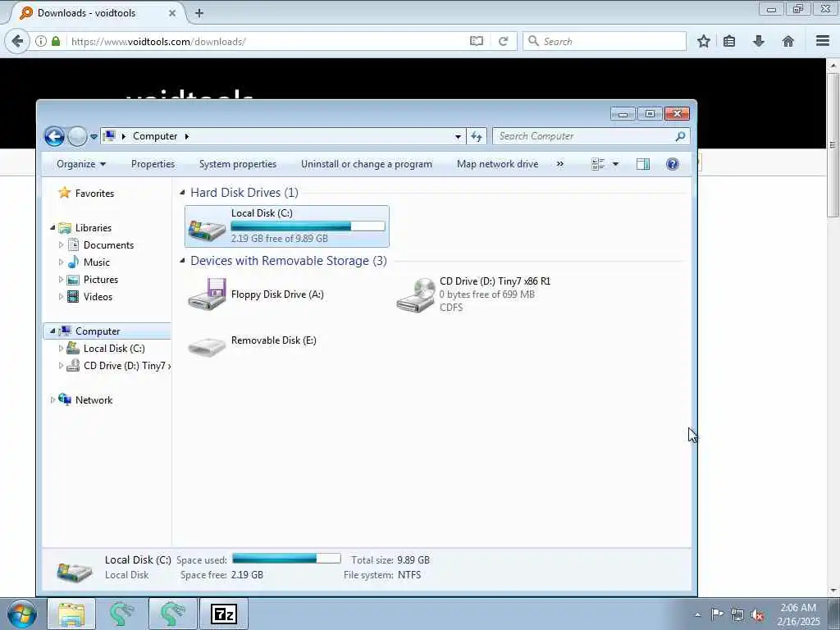Click the secure connection padlock
840x630 pixels.
(x=56, y=41)
